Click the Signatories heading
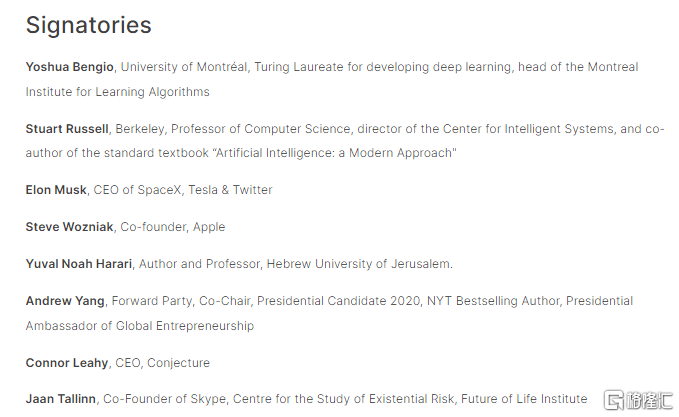679x417 pixels. pos(89,24)
